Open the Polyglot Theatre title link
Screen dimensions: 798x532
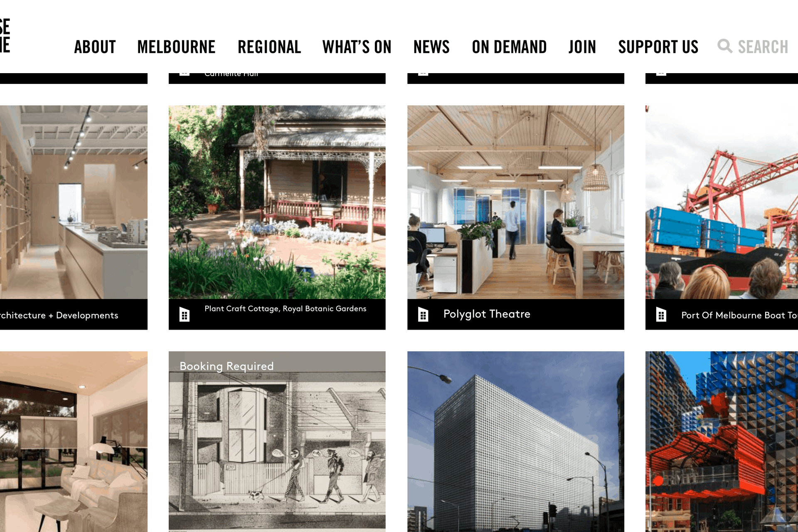(487, 314)
